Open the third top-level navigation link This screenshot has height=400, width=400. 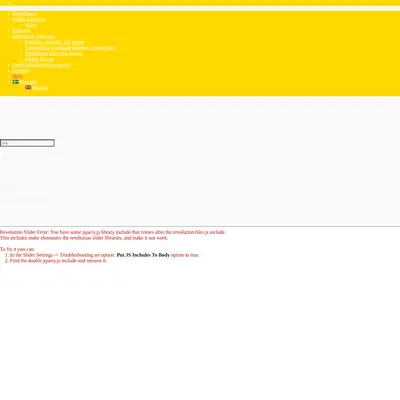tap(21, 31)
